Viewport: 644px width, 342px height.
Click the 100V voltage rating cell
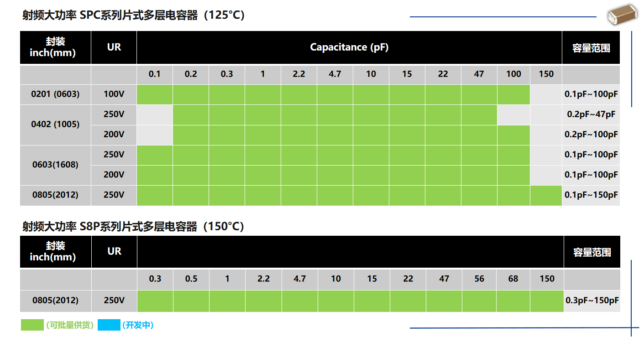click(114, 94)
